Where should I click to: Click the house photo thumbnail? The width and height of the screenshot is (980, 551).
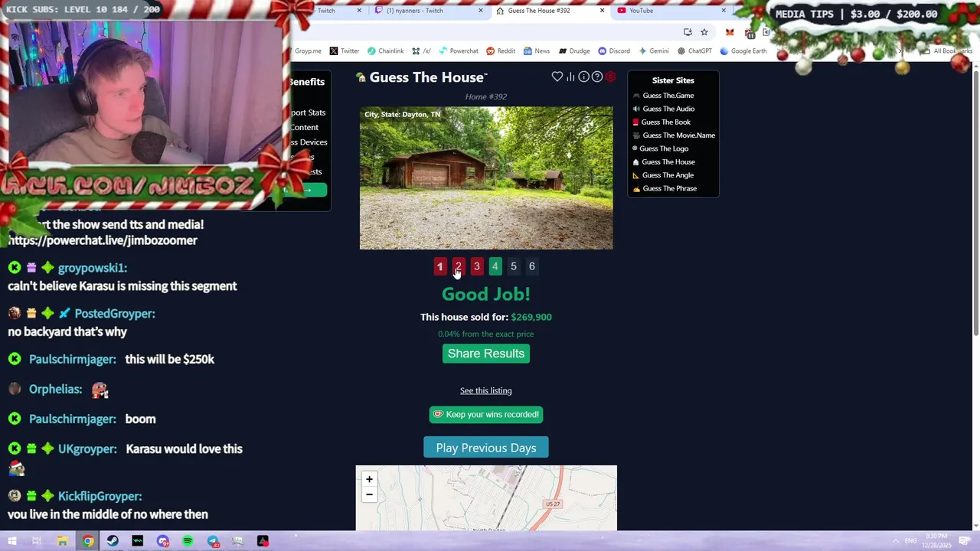(x=486, y=178)
